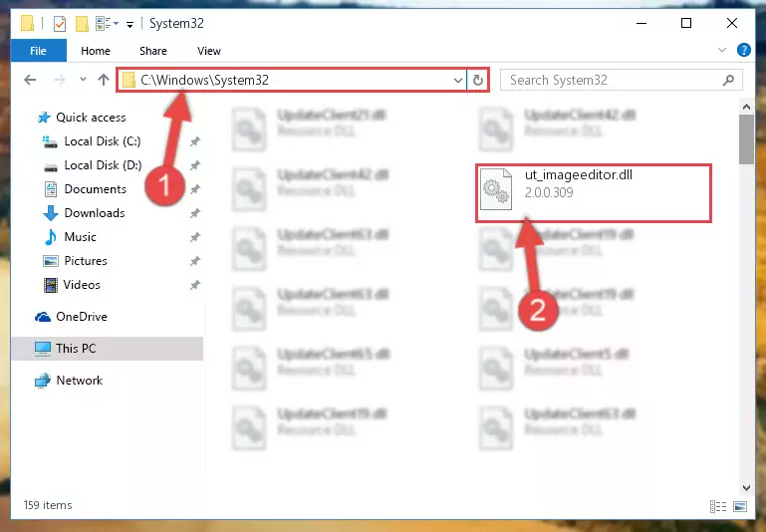Open Pictures folder in navigation pane
Screen dimensions: 766x532
[x=86, y=261]
